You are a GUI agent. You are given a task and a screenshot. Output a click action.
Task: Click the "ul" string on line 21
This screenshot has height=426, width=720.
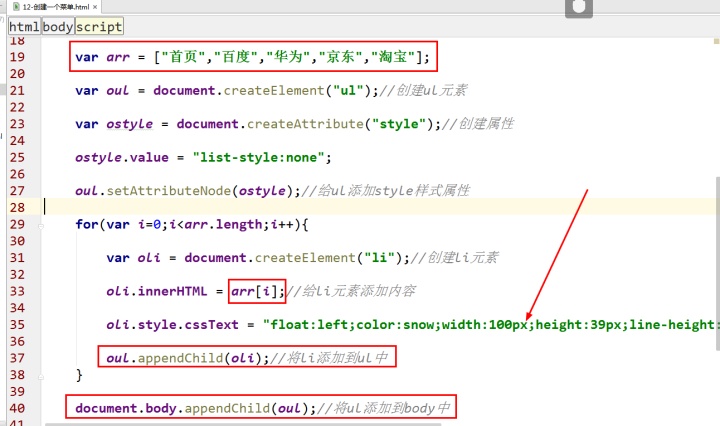(348, 90)
